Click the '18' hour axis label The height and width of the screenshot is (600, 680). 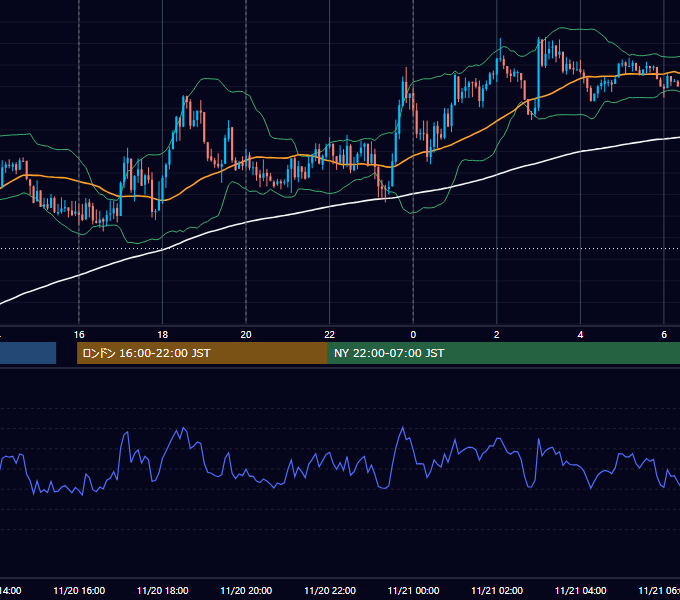click(163, 335)
